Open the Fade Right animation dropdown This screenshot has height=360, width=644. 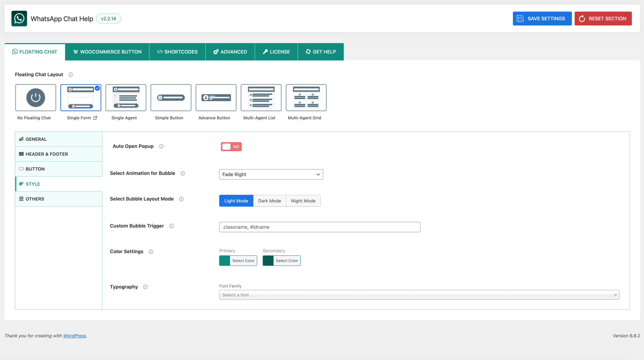point(271,174)
